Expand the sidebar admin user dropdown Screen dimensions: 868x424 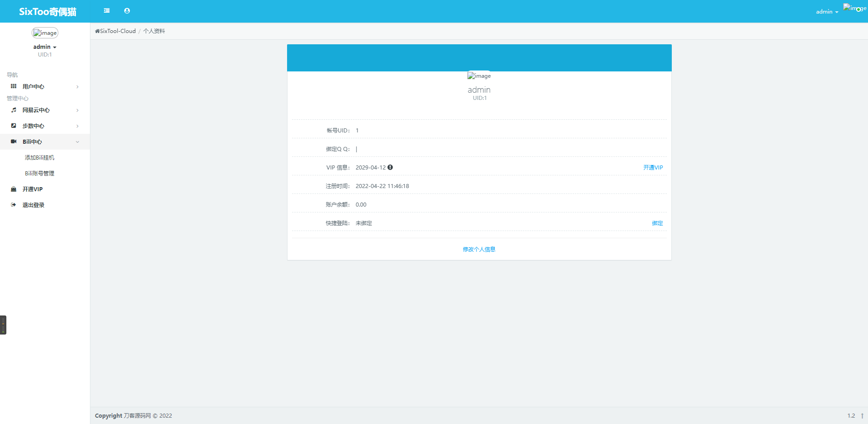45,47
